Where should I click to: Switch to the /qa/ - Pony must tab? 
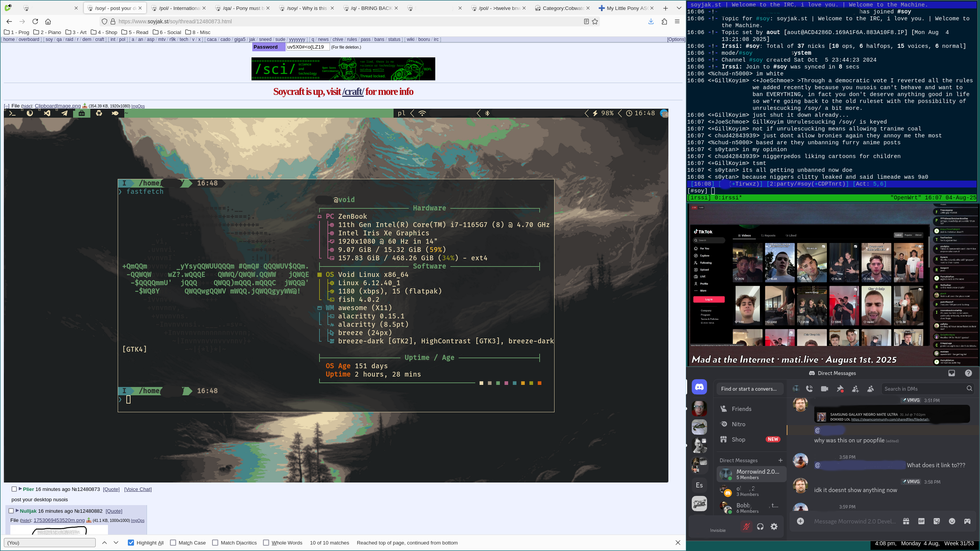tap(242, 8)
